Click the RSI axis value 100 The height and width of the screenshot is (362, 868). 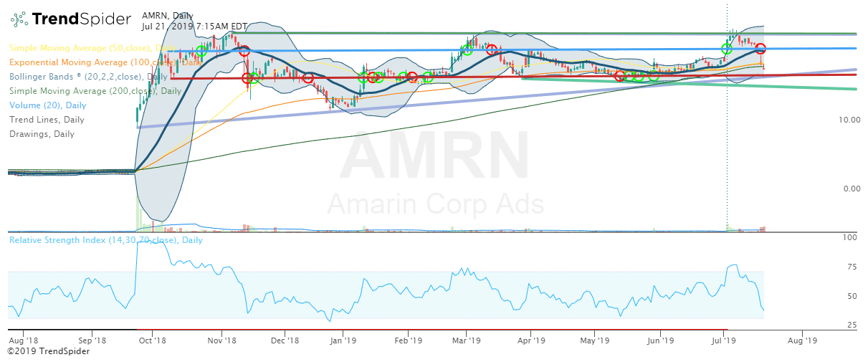[849, 237]
